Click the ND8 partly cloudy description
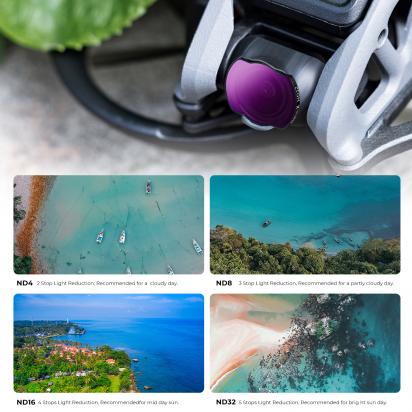412x412 pixels. (x=316, y=283)
